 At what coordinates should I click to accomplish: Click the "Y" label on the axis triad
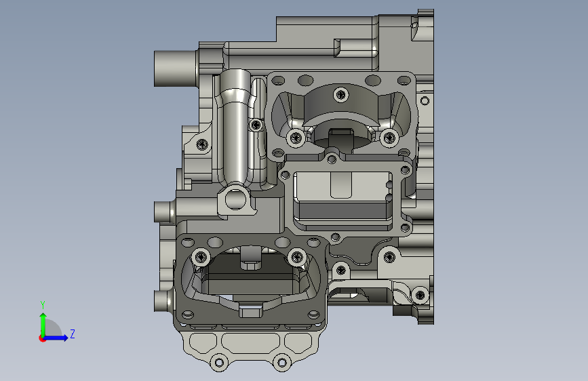pos(43,305)
